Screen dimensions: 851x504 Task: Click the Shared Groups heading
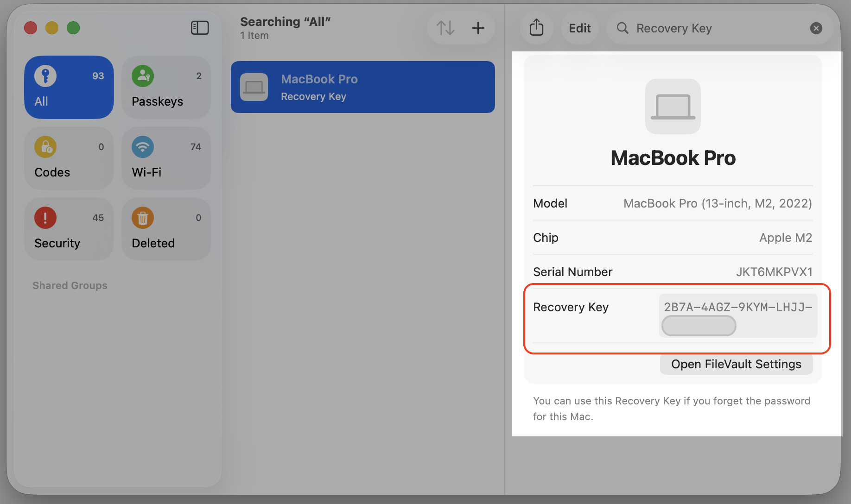click(70, 285)
